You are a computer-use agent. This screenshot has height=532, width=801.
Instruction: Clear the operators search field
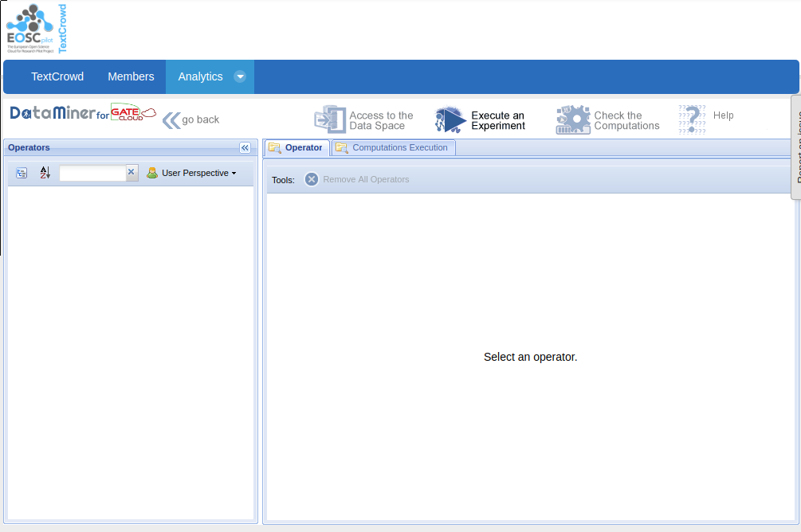(x=132, y=173)
